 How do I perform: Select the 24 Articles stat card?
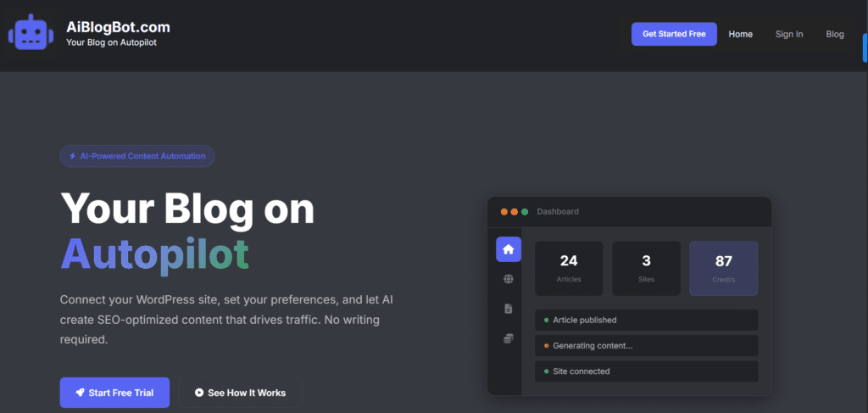(x=569, y=268)
